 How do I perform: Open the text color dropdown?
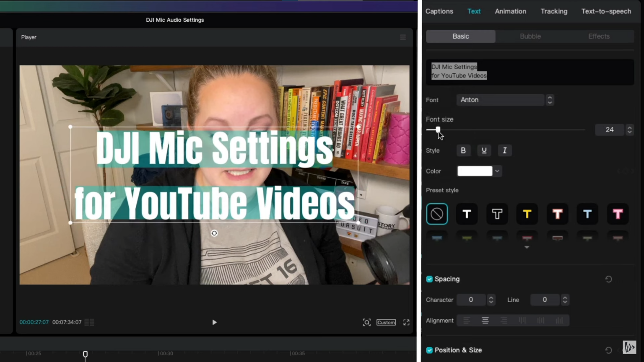(x=497, y=171)
